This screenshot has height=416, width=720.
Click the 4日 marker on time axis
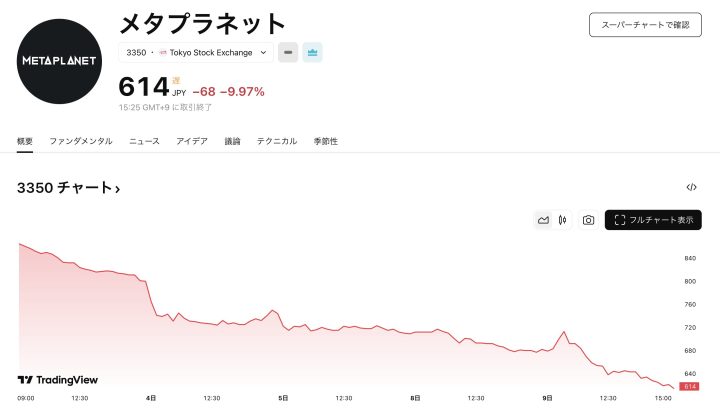pyautogui.click(x=150, y=398)
